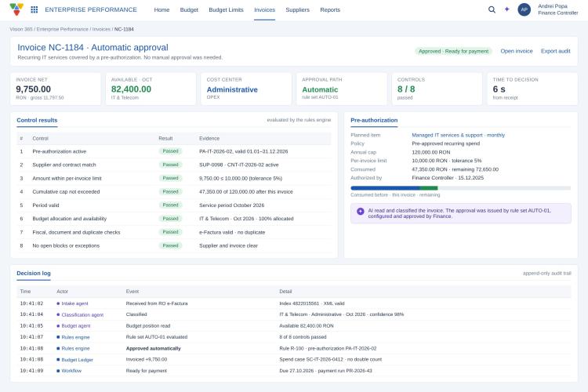Image resolution: width=588 pixels, height=392 pixels.
Task: Click 'Cumulative cap not exceeded' control
Action: [x=66, y=191]
